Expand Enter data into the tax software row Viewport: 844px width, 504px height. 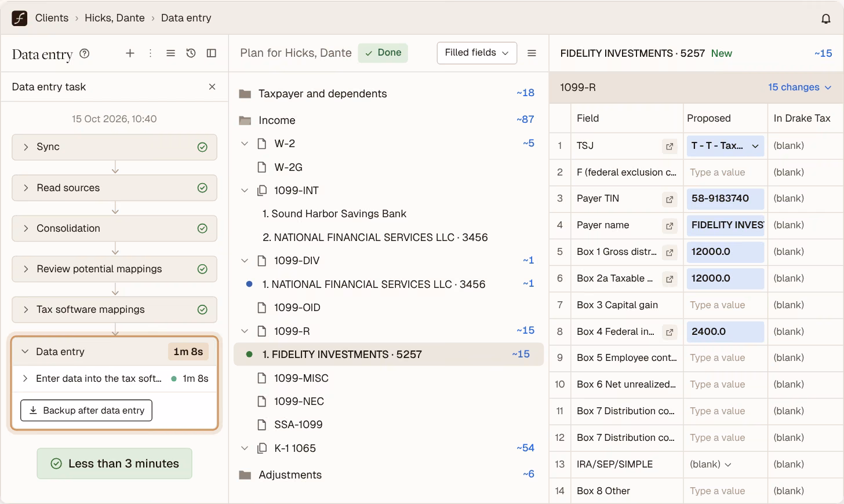pos(26,379)
